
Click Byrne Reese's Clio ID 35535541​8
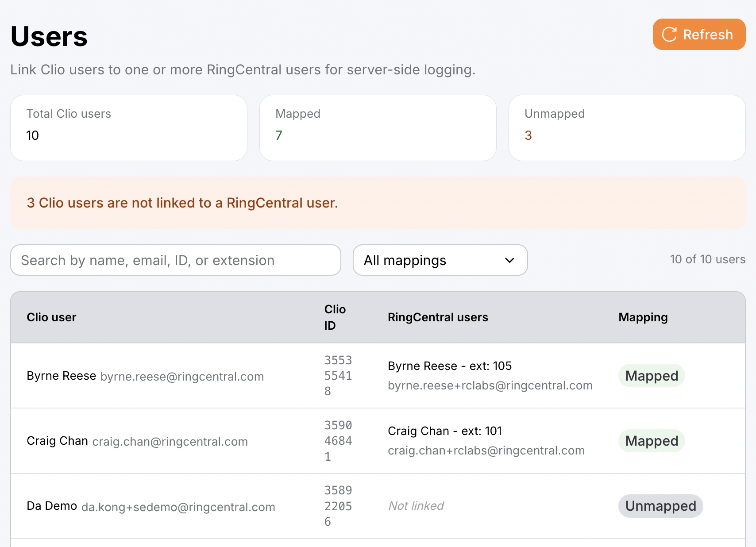[338, 376]
